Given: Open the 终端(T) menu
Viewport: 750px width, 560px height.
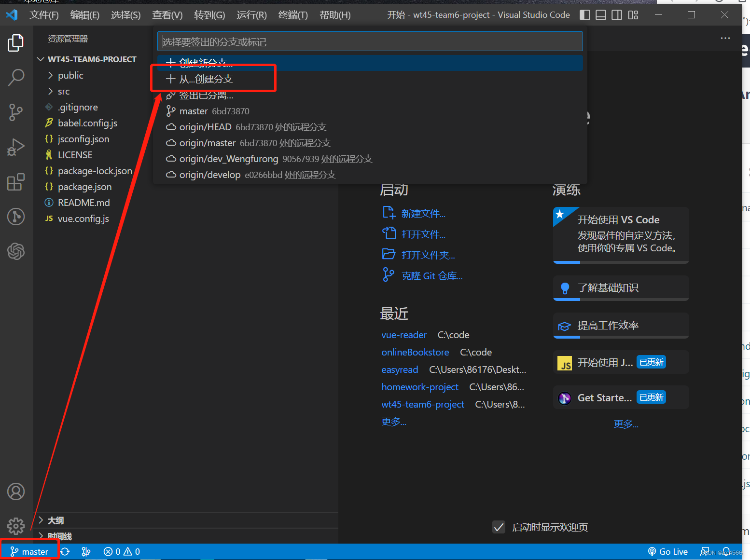Looking at the screenshot, I should coord(293,15).
